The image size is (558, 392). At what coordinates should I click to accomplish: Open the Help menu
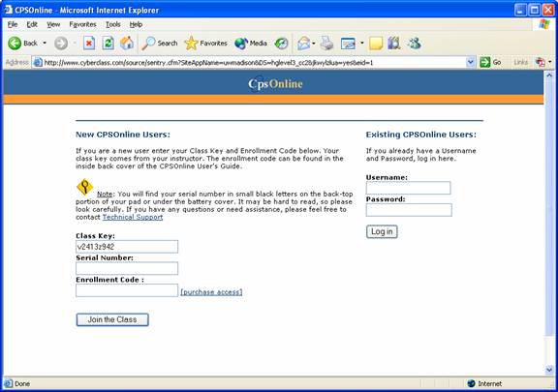point(136,24)
